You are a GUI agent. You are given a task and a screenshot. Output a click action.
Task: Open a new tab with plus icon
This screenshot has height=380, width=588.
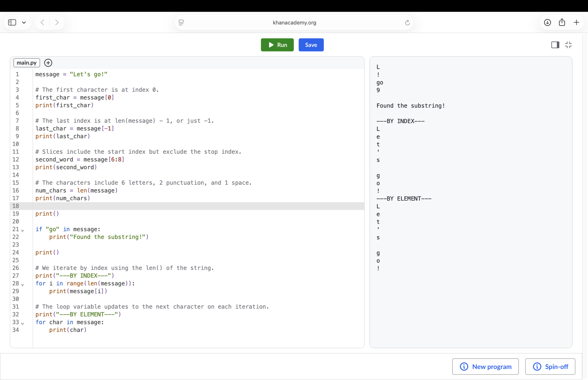[576, 22]
